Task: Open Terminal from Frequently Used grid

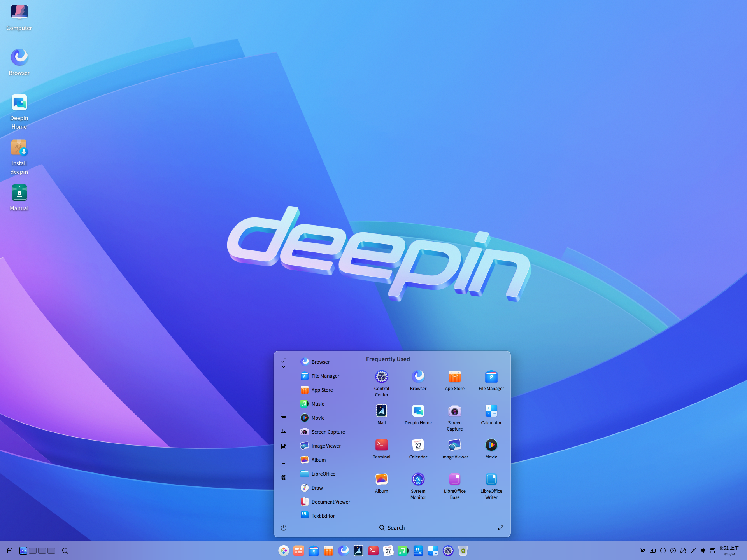Action: (x=381, y=449)
